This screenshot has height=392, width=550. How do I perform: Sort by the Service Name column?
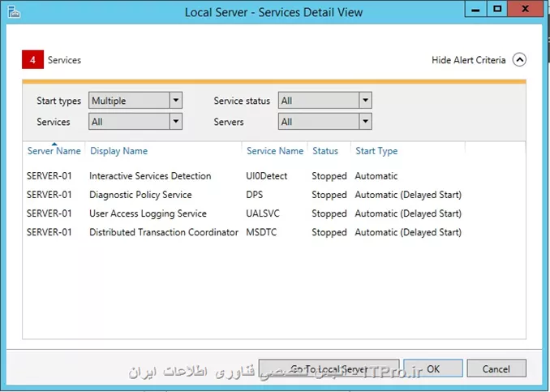click(275, 151)
